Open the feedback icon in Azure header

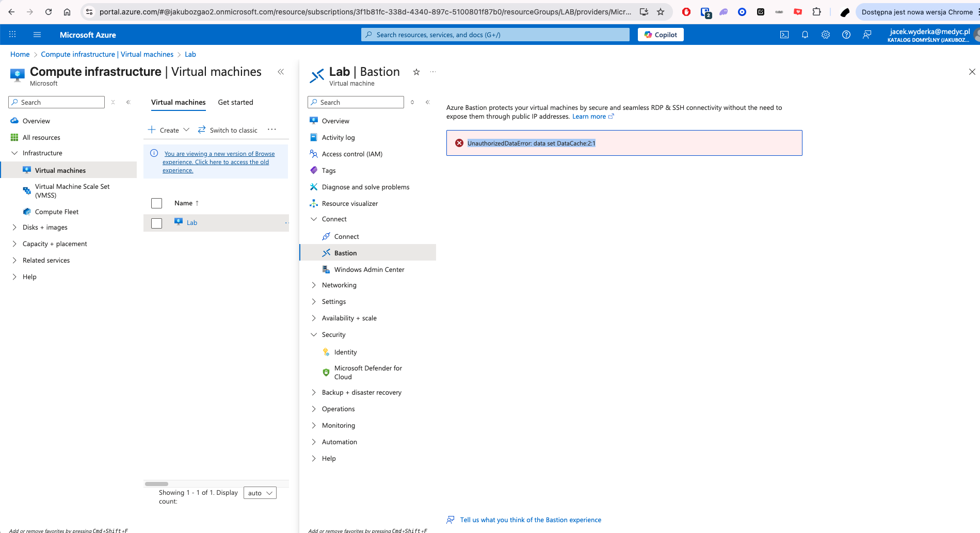point(867,35)
